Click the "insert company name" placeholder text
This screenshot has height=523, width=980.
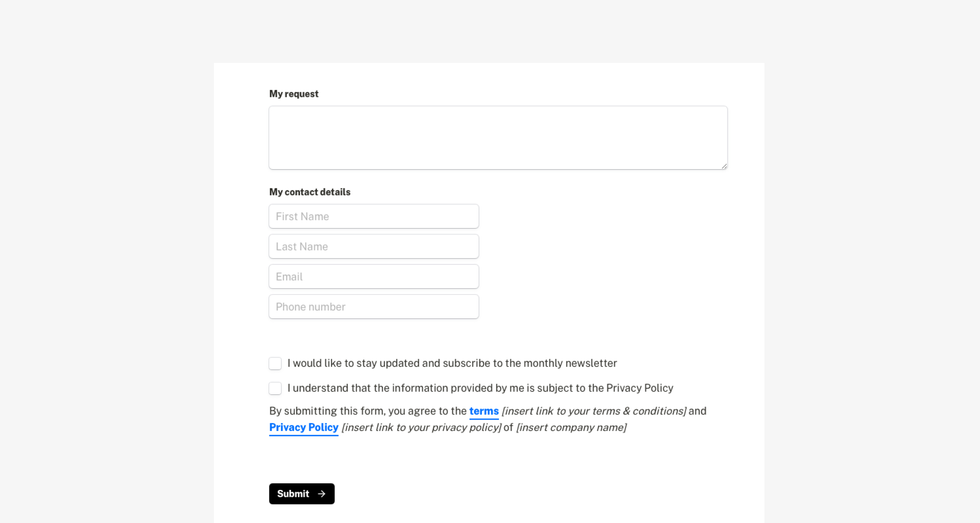click(x=571, y=427)
